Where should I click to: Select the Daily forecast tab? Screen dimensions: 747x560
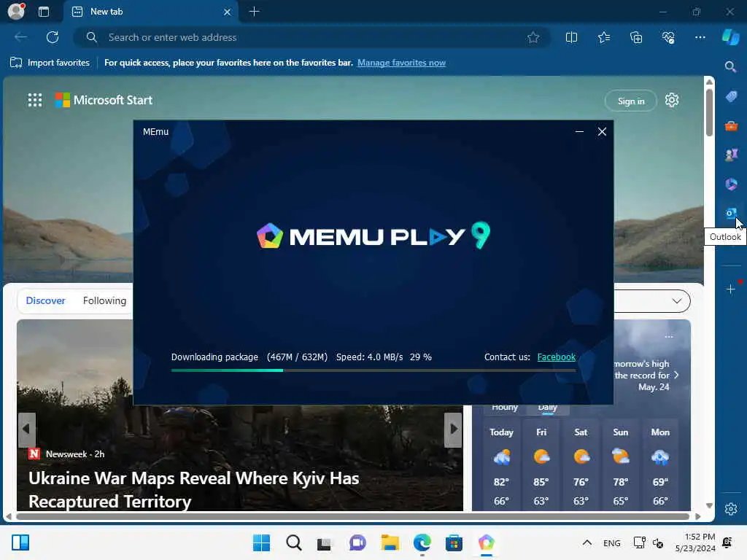pos(547,408)
